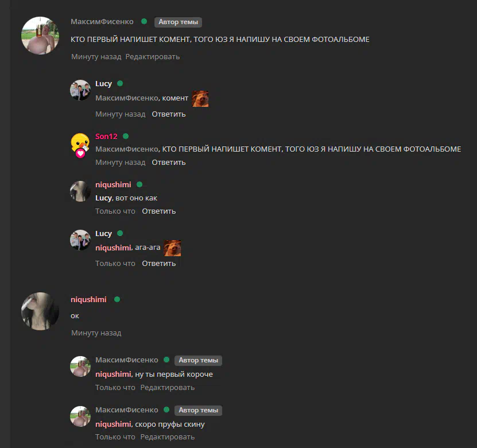Viewport: 477px width, 448px height.
Task: Click niqushimi mention in ага-ага reply
Action: pos(113,248)
